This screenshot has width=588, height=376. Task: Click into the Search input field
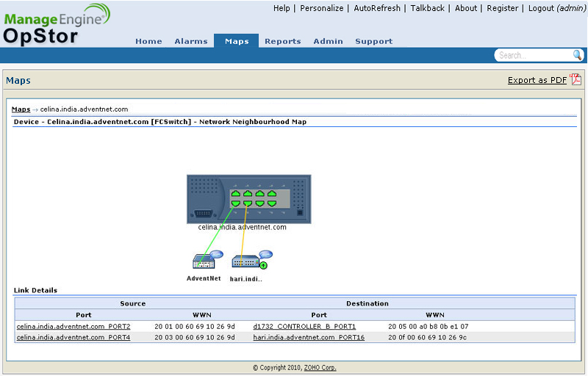[533, 55]
